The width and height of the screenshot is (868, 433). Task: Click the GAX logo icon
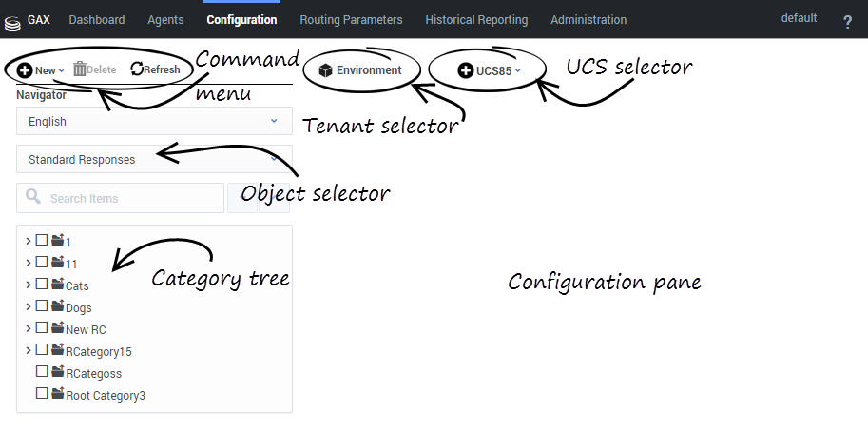coord(13,20)
